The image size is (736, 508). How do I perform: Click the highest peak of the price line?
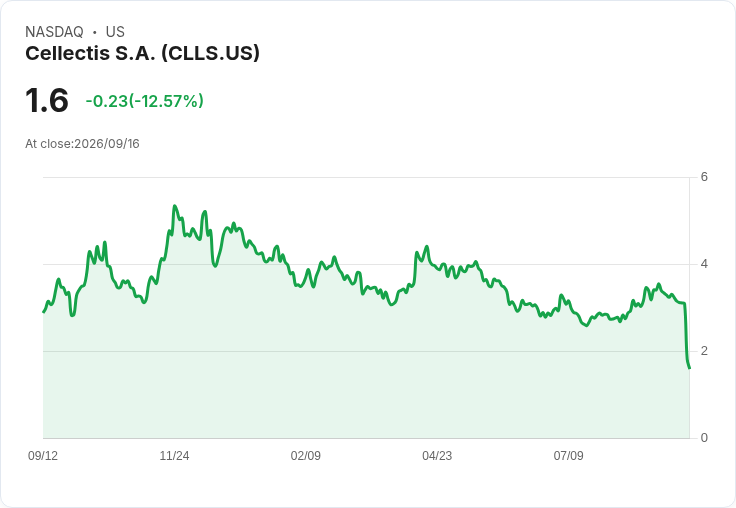(175, 206)
